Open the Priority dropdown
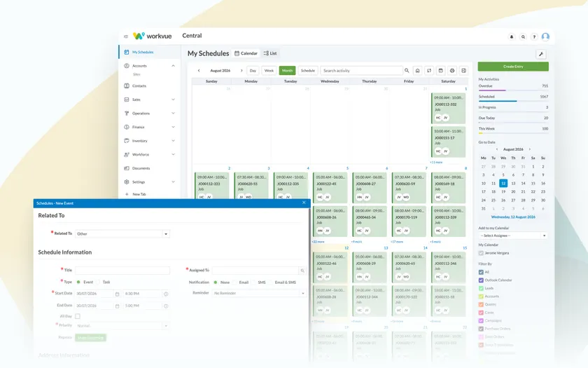Viewport: 588px width, 368px height. click(x=122, y=326)
